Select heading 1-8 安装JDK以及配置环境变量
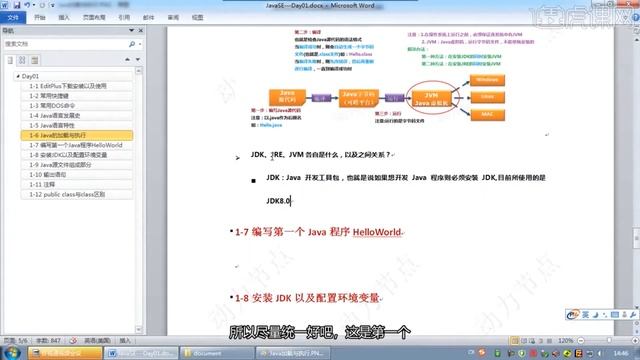The width and height of the screenshot is (640, 360). coord(77,155)
